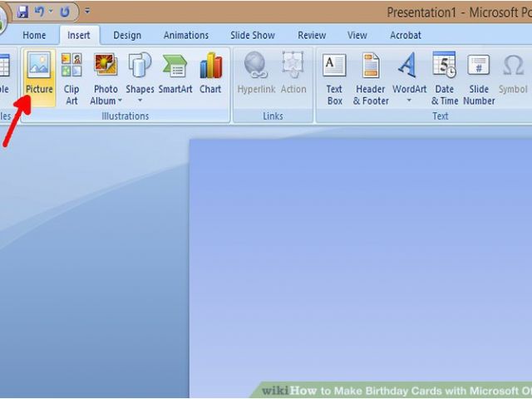Insert Slide Number
Viewport: 532px width, 399px height.
[479, 79]
